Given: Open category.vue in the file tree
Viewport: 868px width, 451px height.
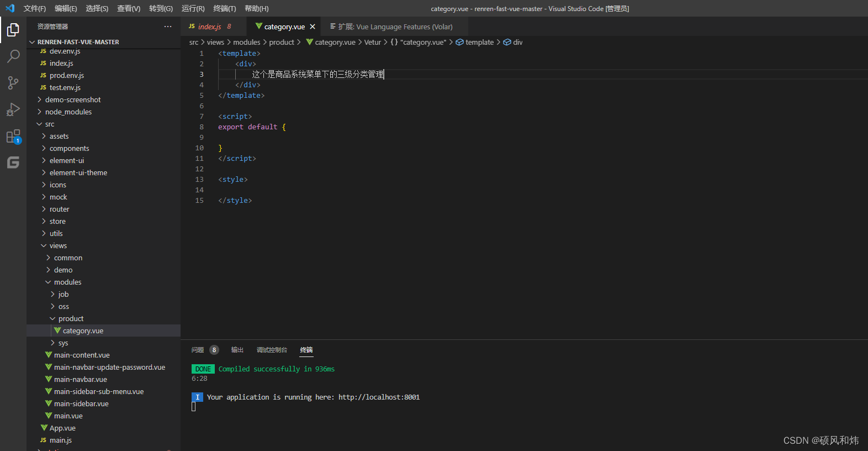Looking at the screenshot, I should (x=104, y=331).
